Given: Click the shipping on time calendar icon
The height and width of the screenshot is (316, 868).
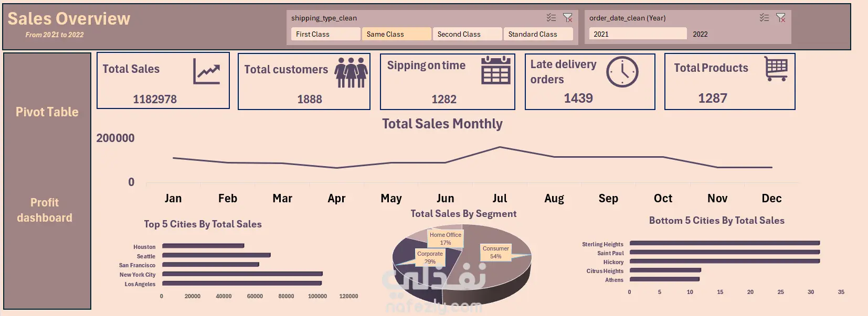Looking at the screenshot, I should click(x=496, y=70).
